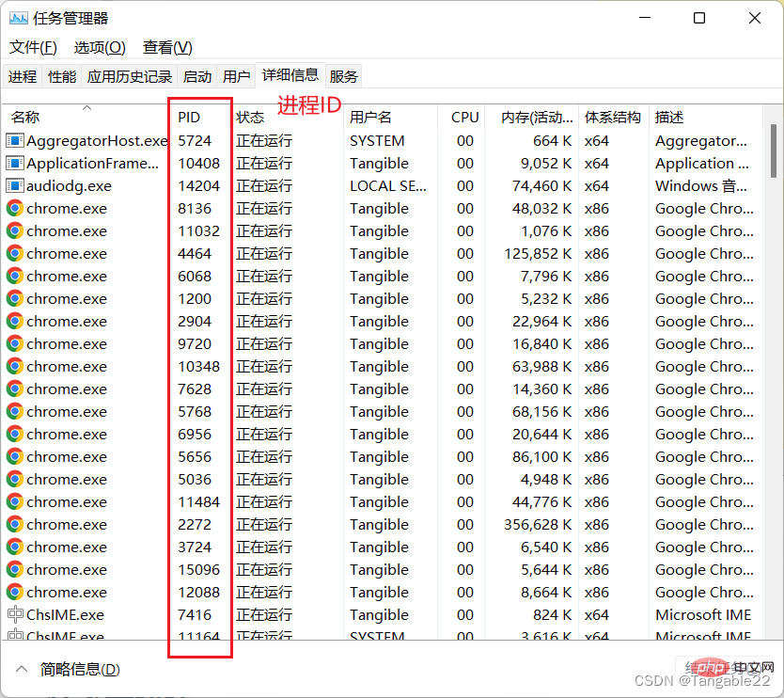Image resolution: width=784 pixels, height=698 pixels.
Task: Open the 查看(V) menu
Action: point(167,48)
